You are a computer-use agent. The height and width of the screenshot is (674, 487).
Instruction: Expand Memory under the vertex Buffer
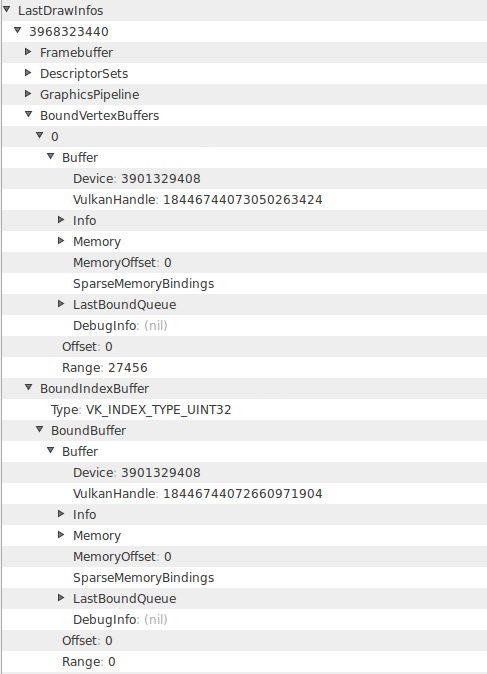click(x=61, y=241)
